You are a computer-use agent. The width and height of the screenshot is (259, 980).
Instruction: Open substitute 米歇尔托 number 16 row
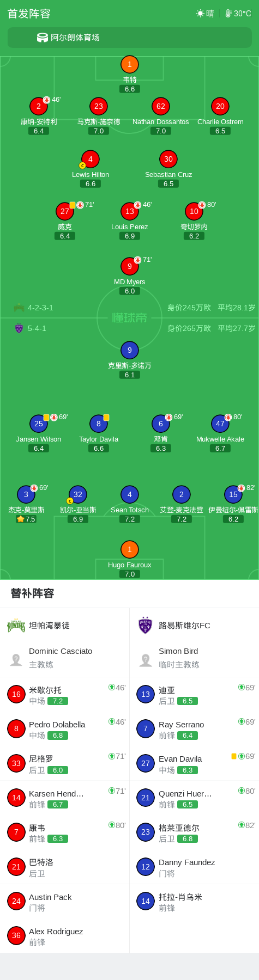(65, 694)
